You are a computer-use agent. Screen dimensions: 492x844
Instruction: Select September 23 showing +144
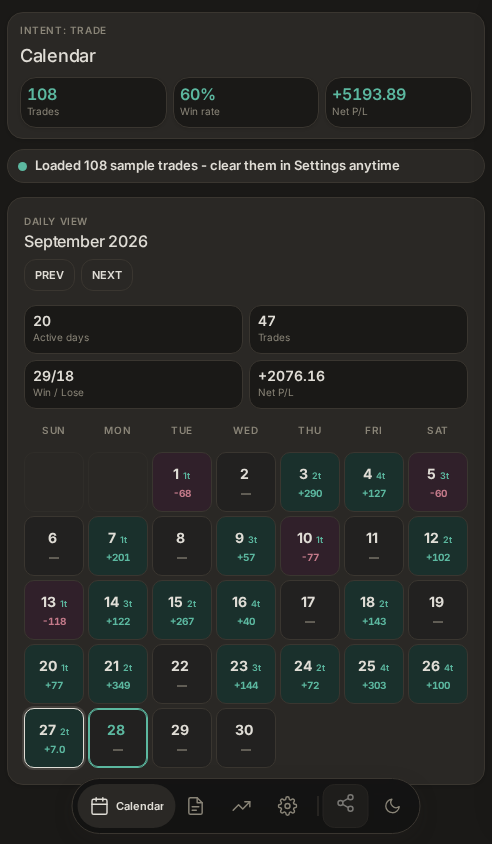tap(246, 674)
